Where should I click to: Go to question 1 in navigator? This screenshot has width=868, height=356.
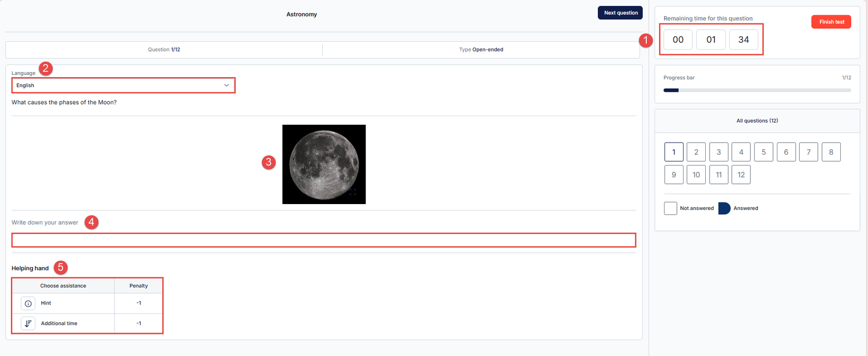(674, 152)
